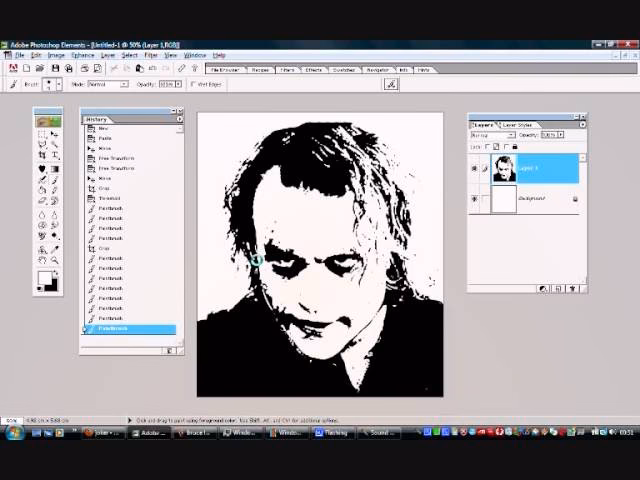Select the Crop tool in toolbox

pyautogui.click(x=42, y=155)
